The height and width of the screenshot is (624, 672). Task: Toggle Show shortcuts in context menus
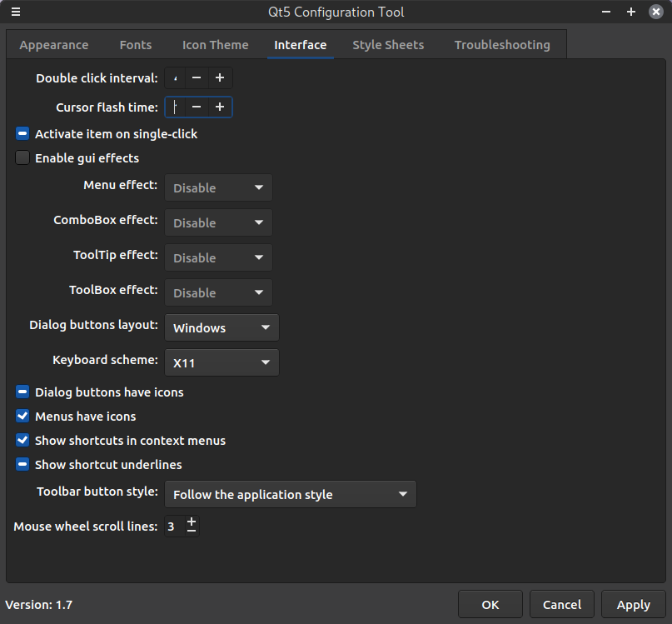pyautogui.click(x=22, y=440)
